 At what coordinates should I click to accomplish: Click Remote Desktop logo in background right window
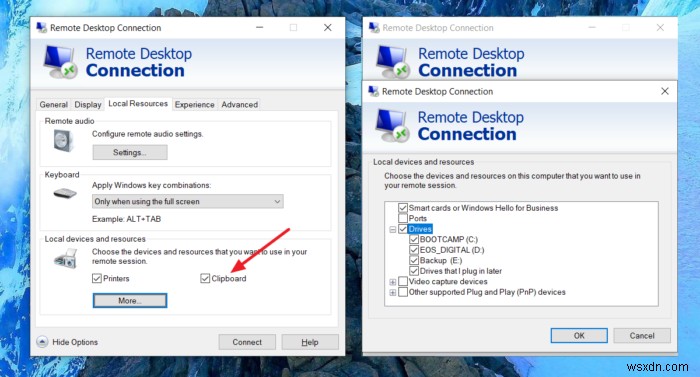pos(393,62)
